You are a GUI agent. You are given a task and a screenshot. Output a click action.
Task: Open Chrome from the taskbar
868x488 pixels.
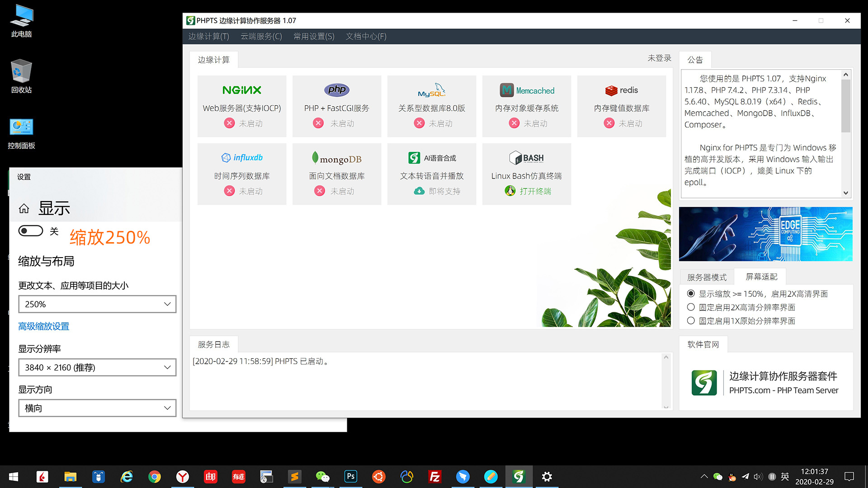click(155, 477)
